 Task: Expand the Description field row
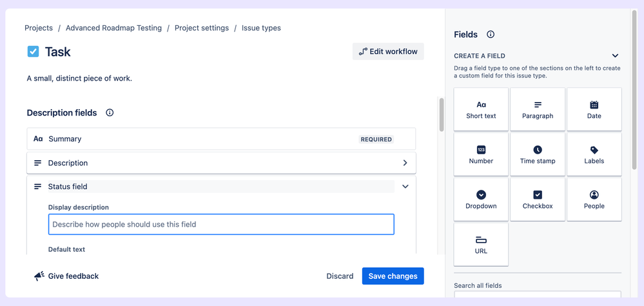[405, 163]
